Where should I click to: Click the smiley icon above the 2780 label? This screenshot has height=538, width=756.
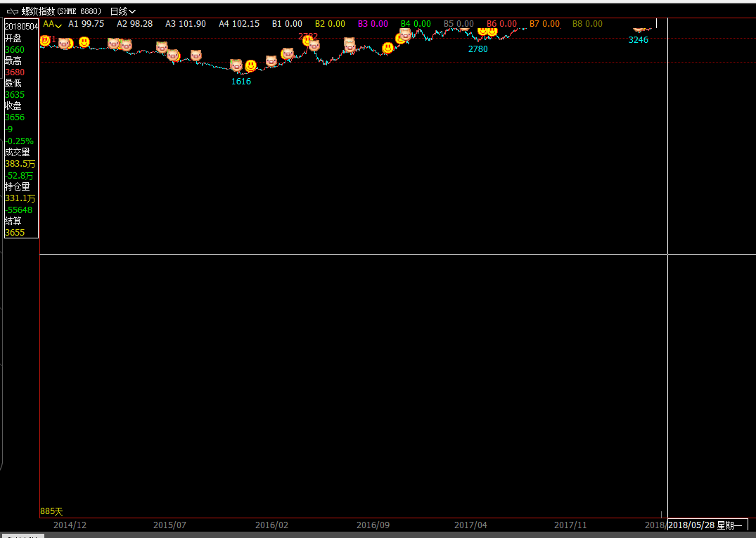click(482, 32)
